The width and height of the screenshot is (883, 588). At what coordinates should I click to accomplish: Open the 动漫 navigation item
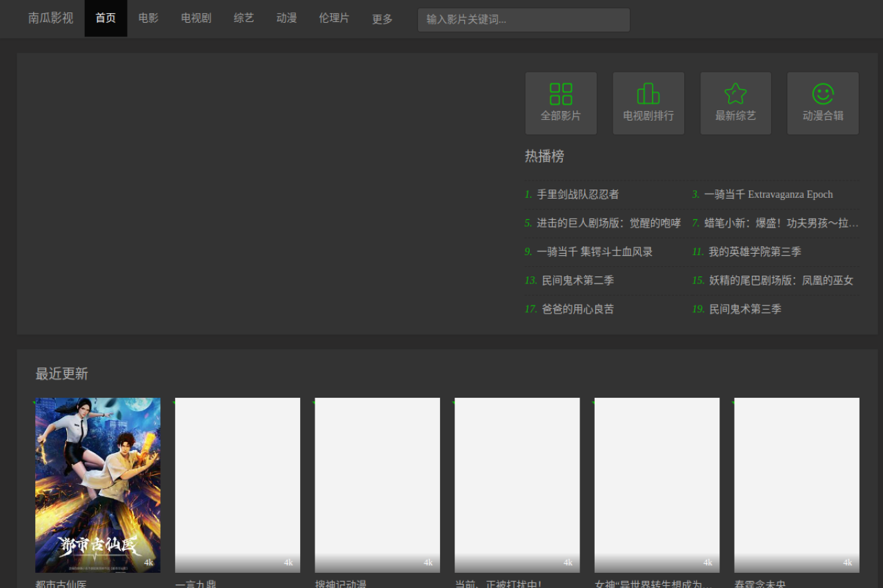(x=286, y=19)
